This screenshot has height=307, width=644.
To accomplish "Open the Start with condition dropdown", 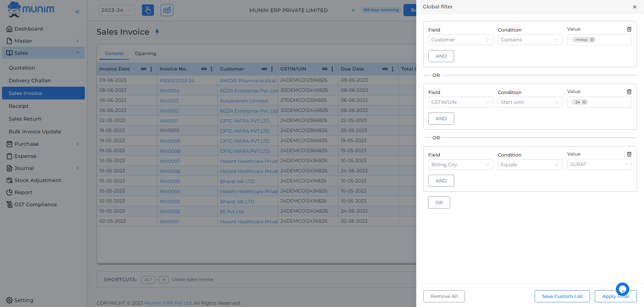I will coord(530,102).
